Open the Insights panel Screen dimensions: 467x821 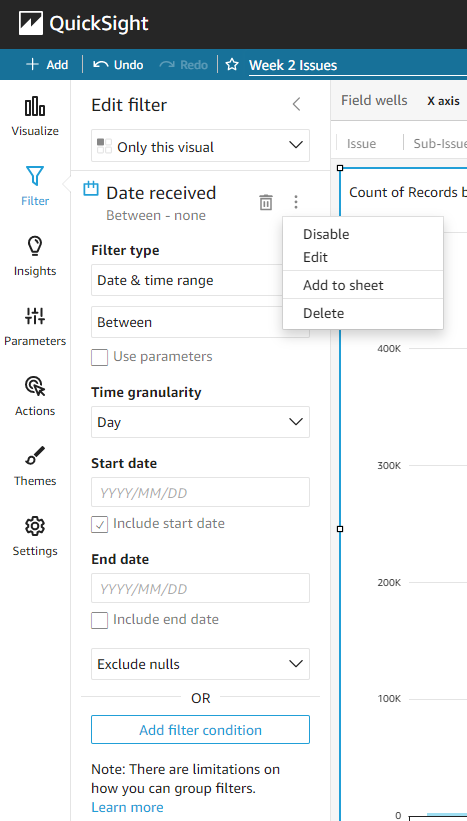click(35, 256)
